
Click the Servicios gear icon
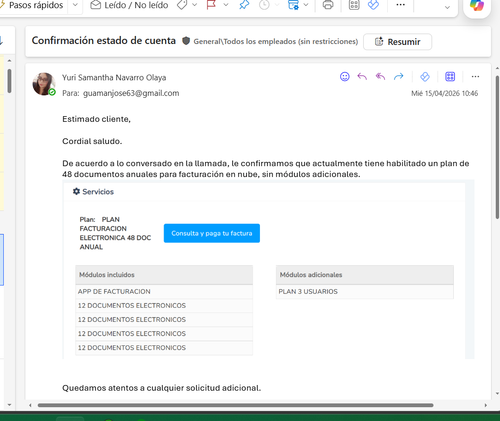pyautogui.click(x=76, y=191)
